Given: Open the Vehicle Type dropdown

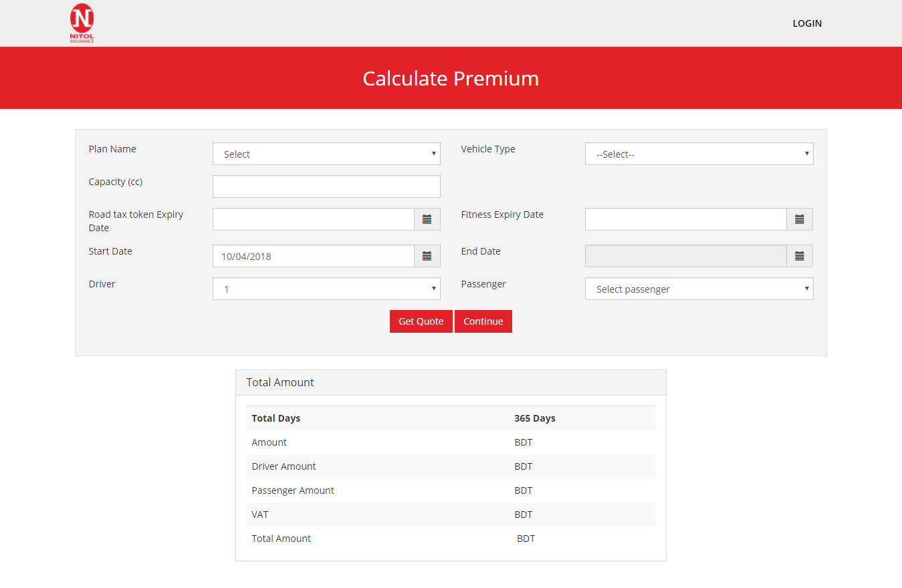Looking at the screenshot, I should [699, 154].
